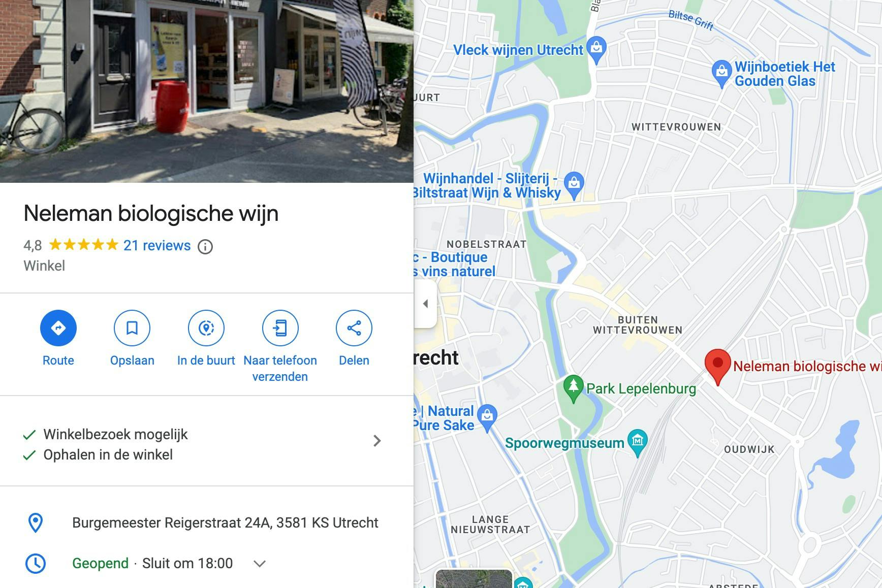Viewport: 882px width, 588px height.
Task: Open the storefront photo
Action: [x=207, y=91]
